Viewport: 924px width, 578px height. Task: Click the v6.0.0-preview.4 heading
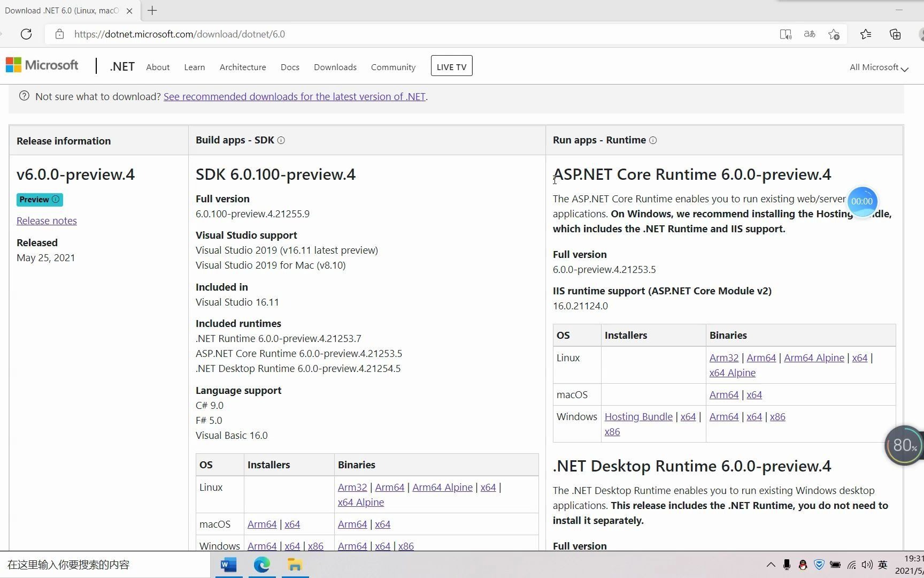click(x=75, y=174)
